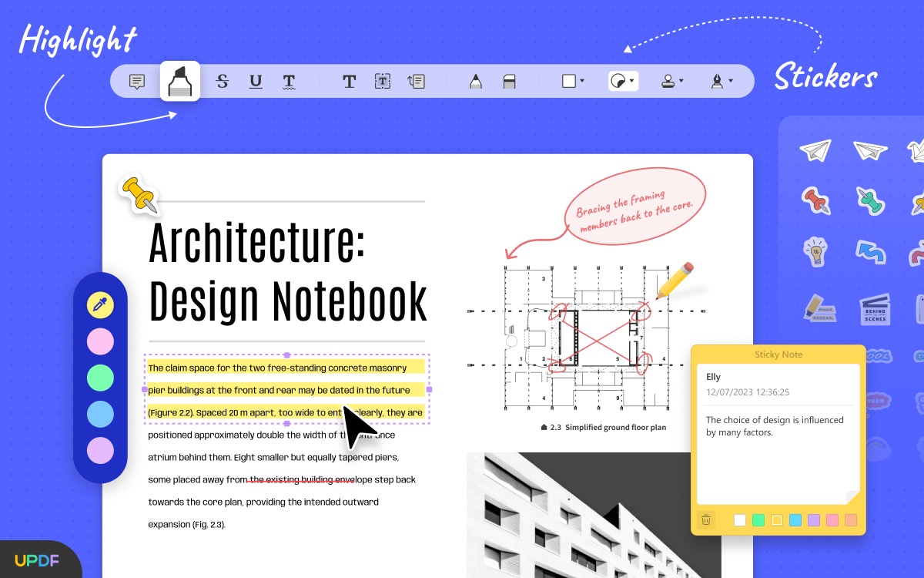Viewport: 924px width, 578px height.
Task: Select the Squiggly underline tool
Action: point(290,80)
